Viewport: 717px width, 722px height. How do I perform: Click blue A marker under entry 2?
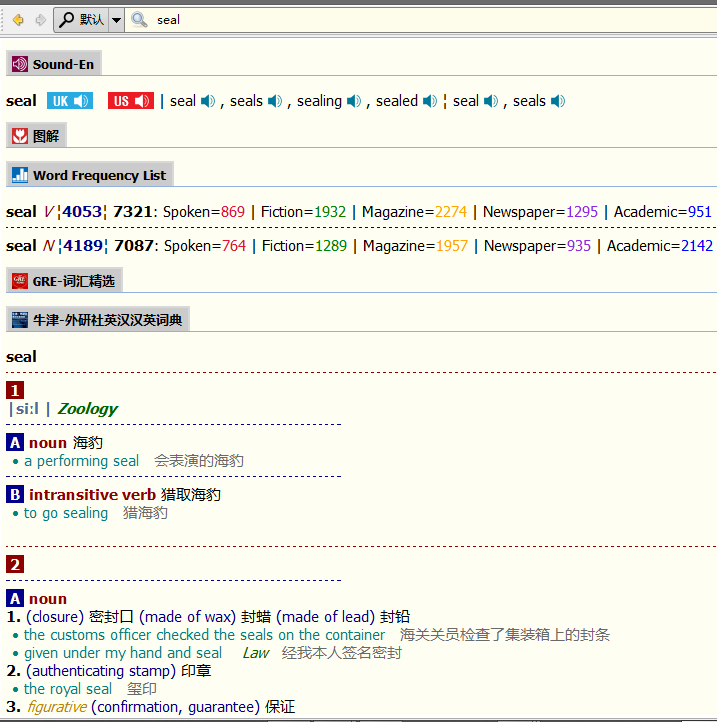click(15, 599)
